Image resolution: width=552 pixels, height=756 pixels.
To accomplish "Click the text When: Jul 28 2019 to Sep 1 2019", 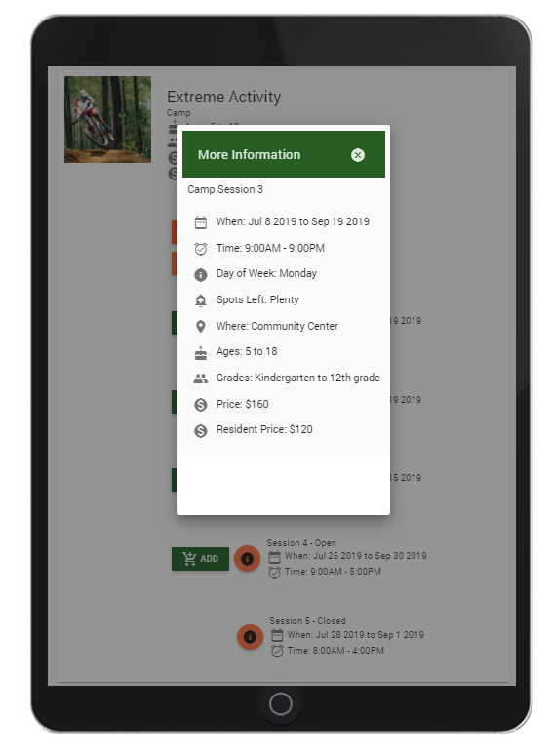I will [x=356, y=635].
